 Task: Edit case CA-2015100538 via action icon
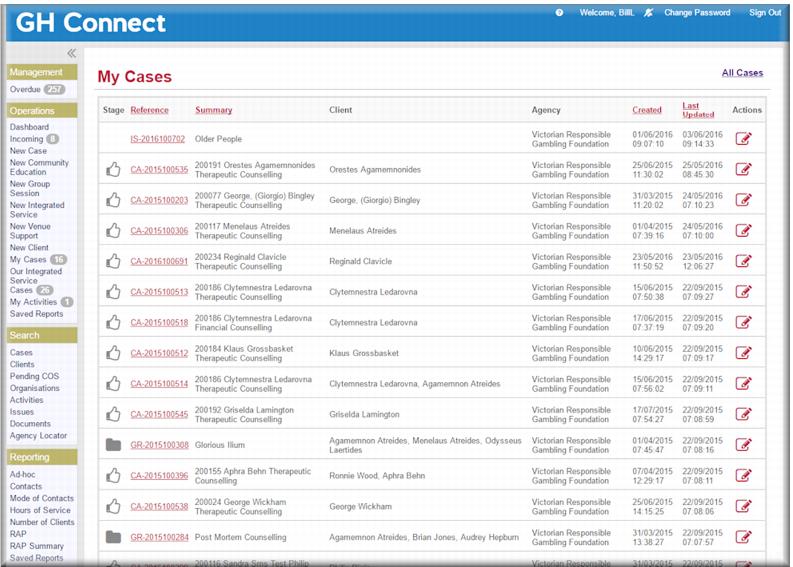pos(743,506)
